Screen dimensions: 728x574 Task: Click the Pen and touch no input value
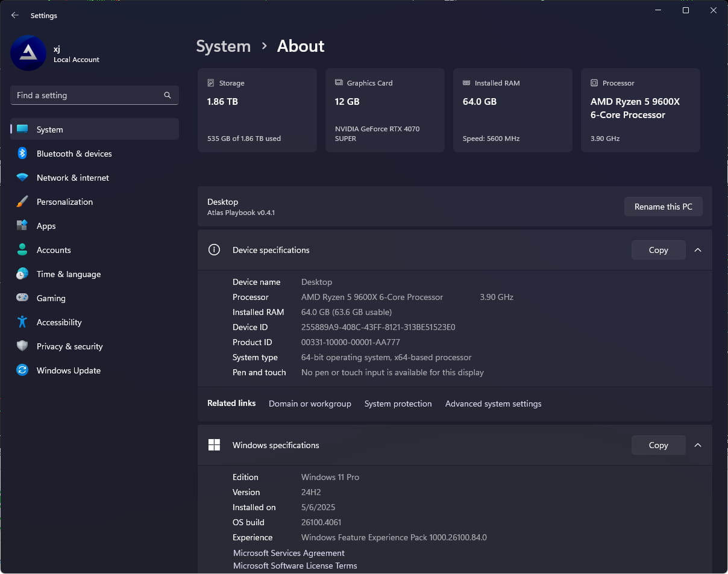(x=392, y=372)
